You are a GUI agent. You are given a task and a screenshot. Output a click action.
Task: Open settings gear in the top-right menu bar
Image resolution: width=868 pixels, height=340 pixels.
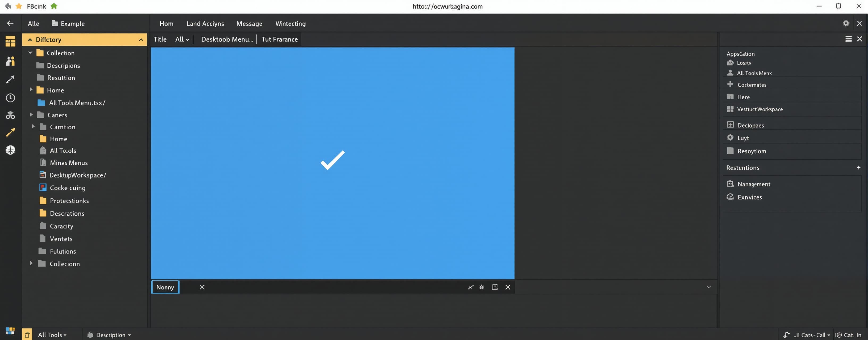[846, 23]
